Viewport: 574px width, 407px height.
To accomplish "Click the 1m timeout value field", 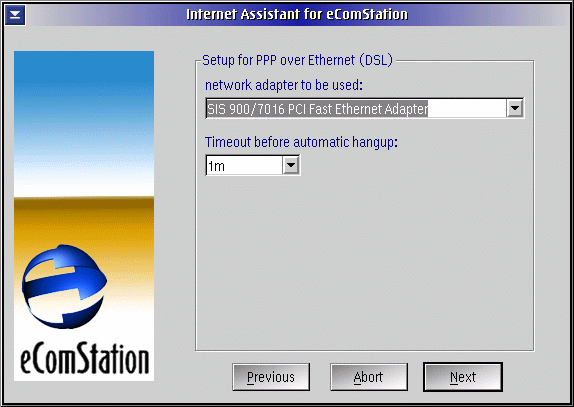I will click(x=245, y=165).
